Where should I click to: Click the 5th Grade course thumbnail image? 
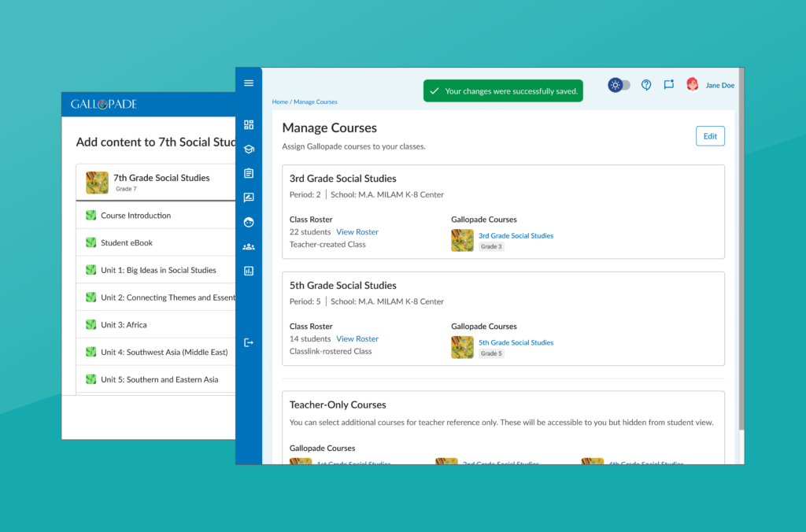tap(462, 348)
